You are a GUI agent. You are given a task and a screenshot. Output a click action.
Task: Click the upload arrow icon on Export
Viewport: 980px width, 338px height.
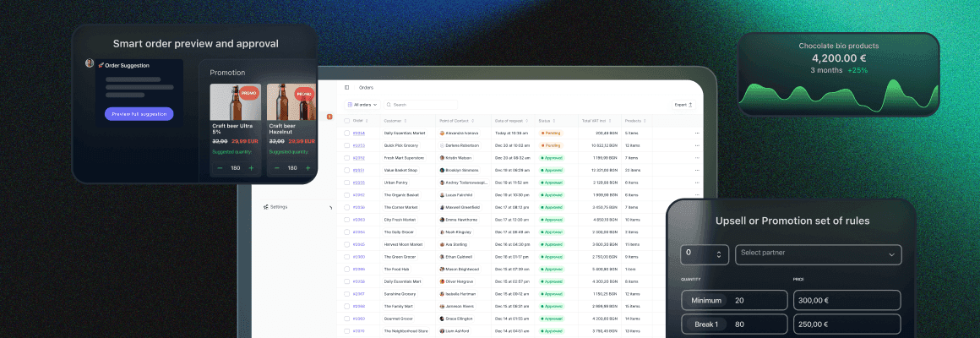point(690,105)
